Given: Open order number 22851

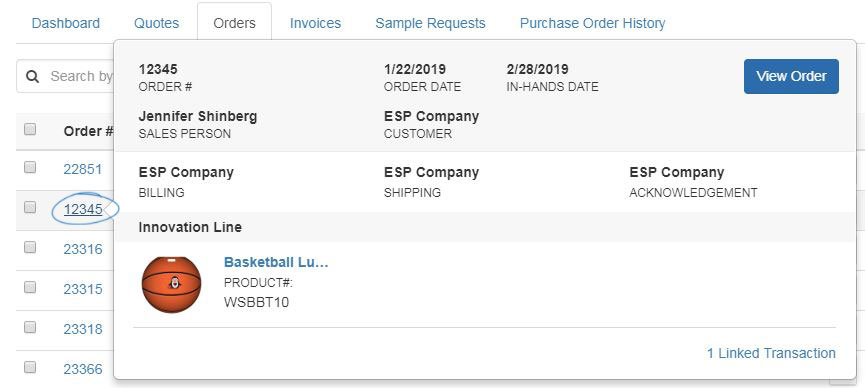Looking at the screenshot, I should tap(83, 169).
